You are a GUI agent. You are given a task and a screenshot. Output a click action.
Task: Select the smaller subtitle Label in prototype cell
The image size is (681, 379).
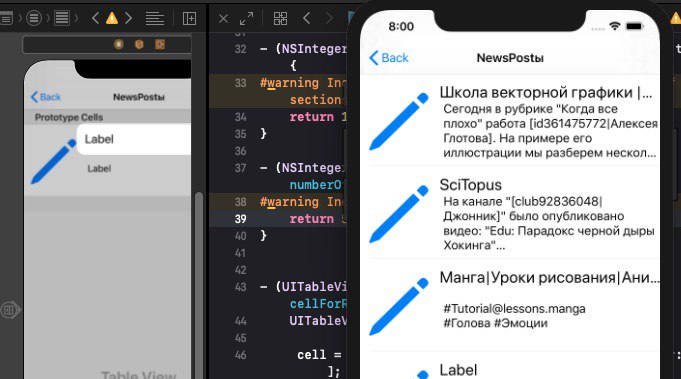click(x=99, y=168)
